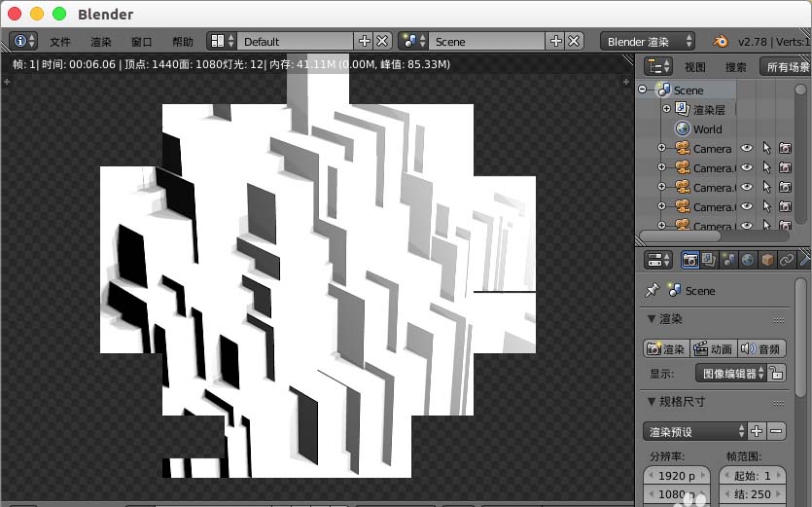
Task: Toggle renderability camera icon for first Camera
Action: point(785,149)
